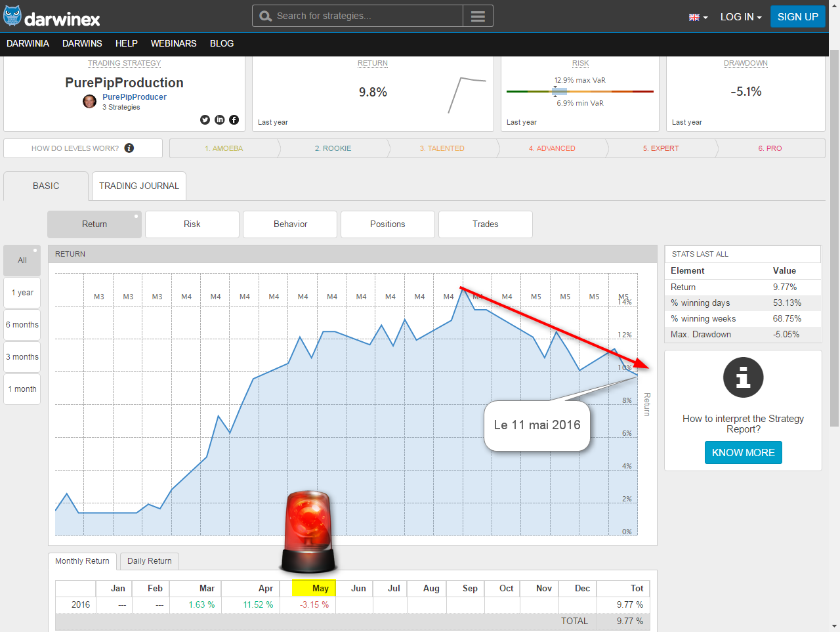Click the % winning days value 53.13%

787,303
